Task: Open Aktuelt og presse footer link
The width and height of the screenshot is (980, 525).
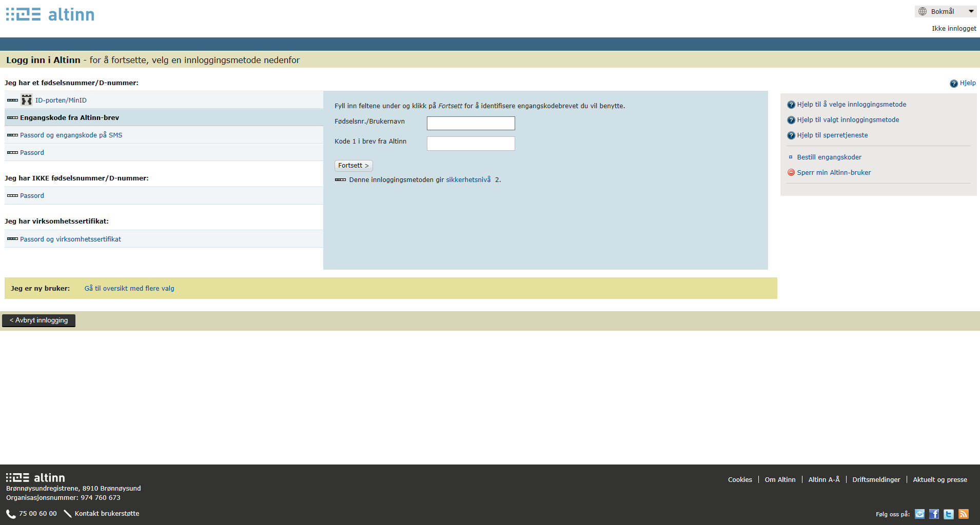Action: 940,480
